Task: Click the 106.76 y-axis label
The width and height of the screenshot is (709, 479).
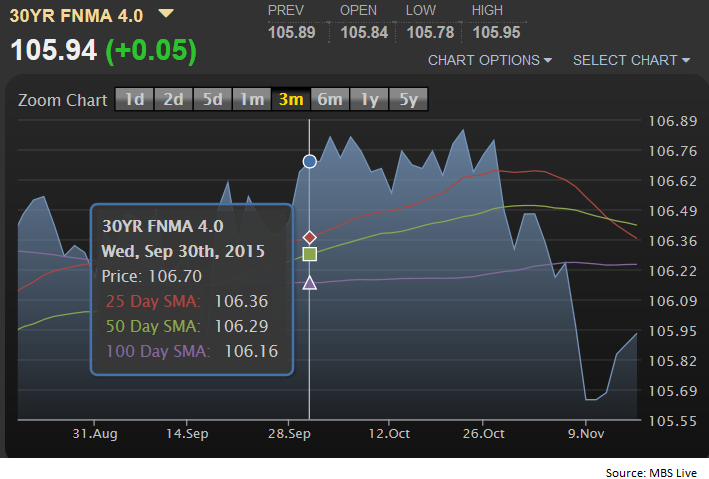Action: click(x=673, y=151)
